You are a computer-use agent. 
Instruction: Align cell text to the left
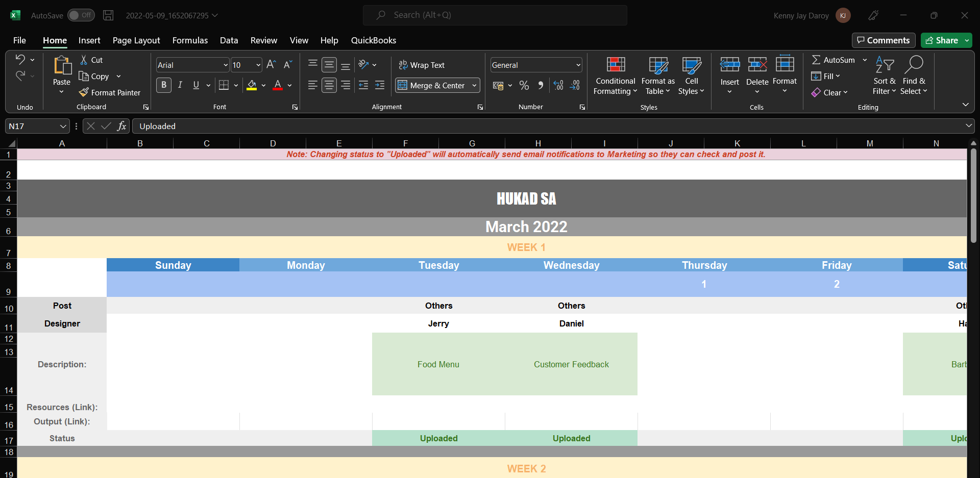coord(313,85)
